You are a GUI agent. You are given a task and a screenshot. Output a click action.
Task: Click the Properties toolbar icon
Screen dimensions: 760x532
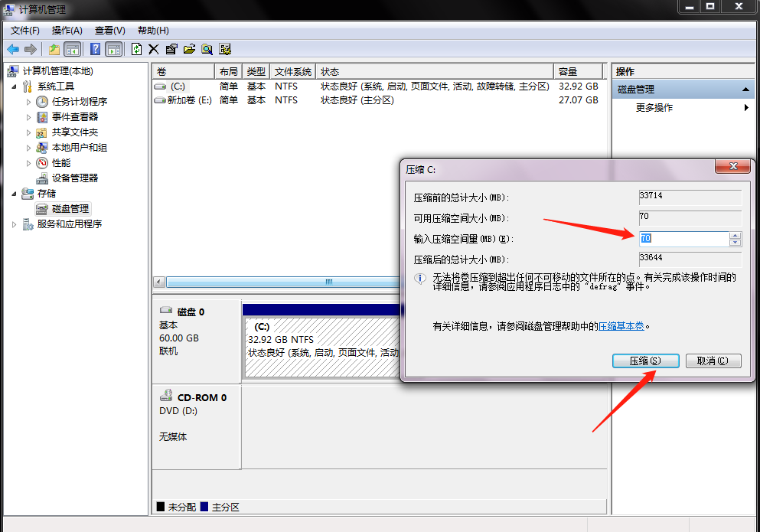tap(171, 49)
